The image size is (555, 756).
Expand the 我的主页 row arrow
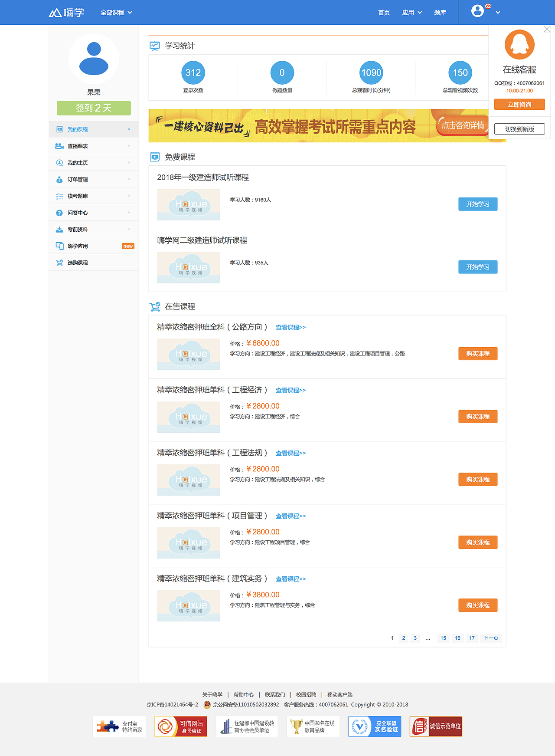129,162
